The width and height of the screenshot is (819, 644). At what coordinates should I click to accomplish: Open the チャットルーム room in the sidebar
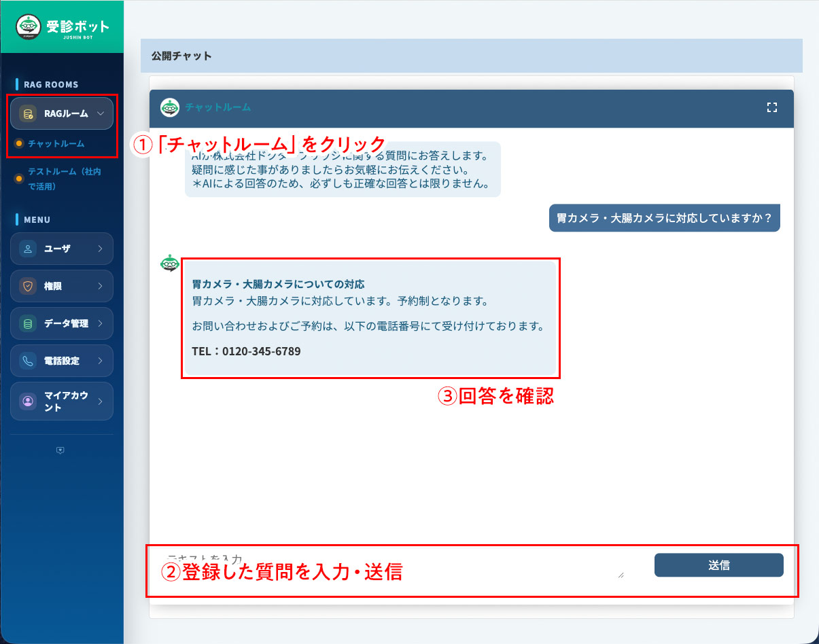click(56, 143)
